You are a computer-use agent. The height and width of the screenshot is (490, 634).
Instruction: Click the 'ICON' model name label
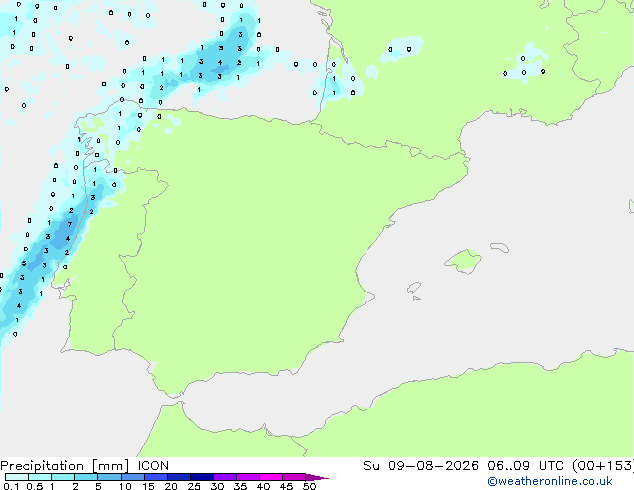[153, 466]
